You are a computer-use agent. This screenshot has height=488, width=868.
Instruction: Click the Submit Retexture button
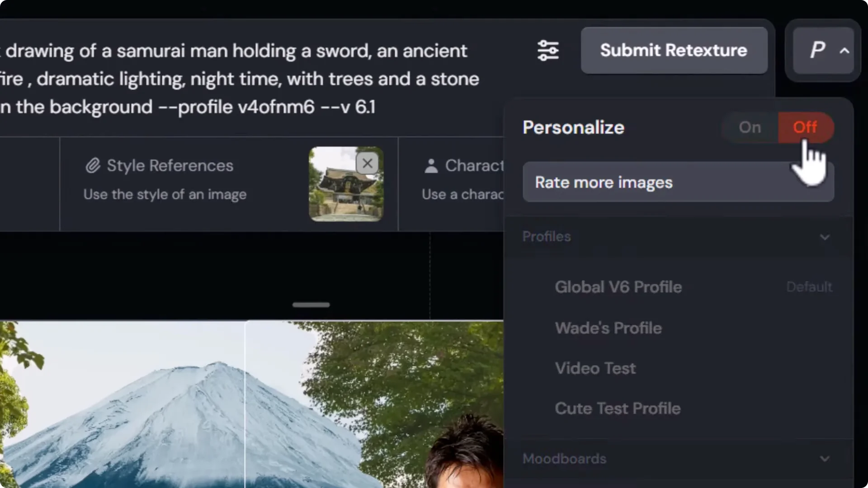tap(673, 50)
